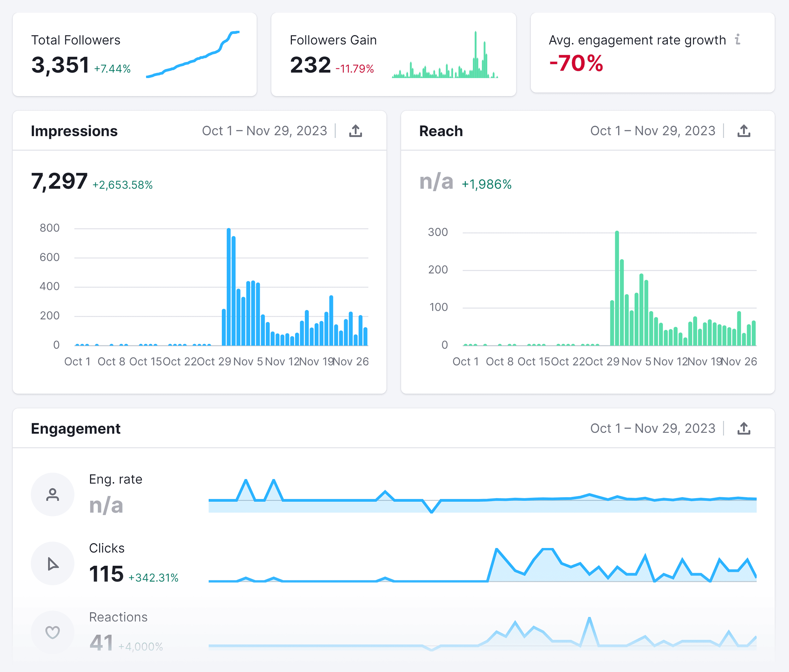
Task: Select the Eng. rate person icon
Action: point(53,494)
